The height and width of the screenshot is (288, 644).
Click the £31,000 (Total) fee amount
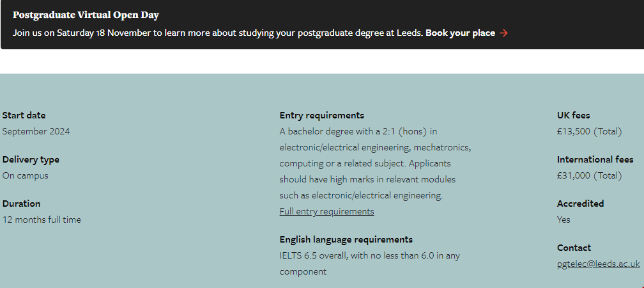pyautogui.click(x=589, y=175)
